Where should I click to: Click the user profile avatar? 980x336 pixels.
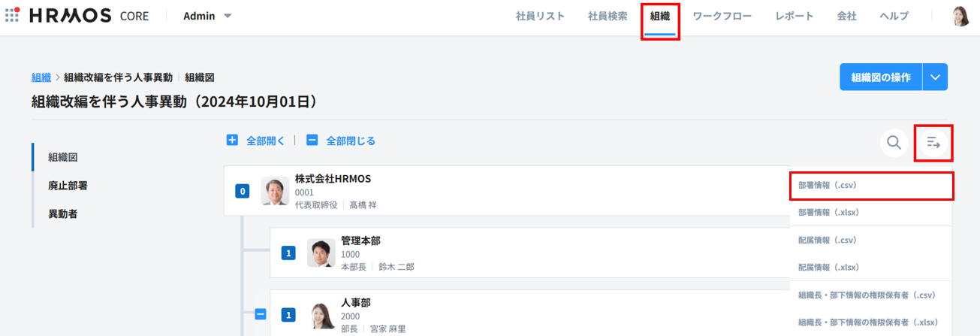click(x=960, y=16)
